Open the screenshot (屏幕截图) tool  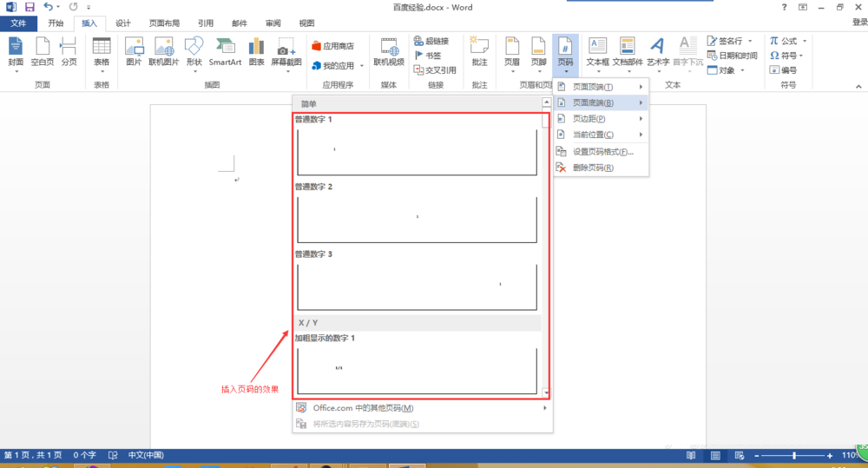pos(286,54)
